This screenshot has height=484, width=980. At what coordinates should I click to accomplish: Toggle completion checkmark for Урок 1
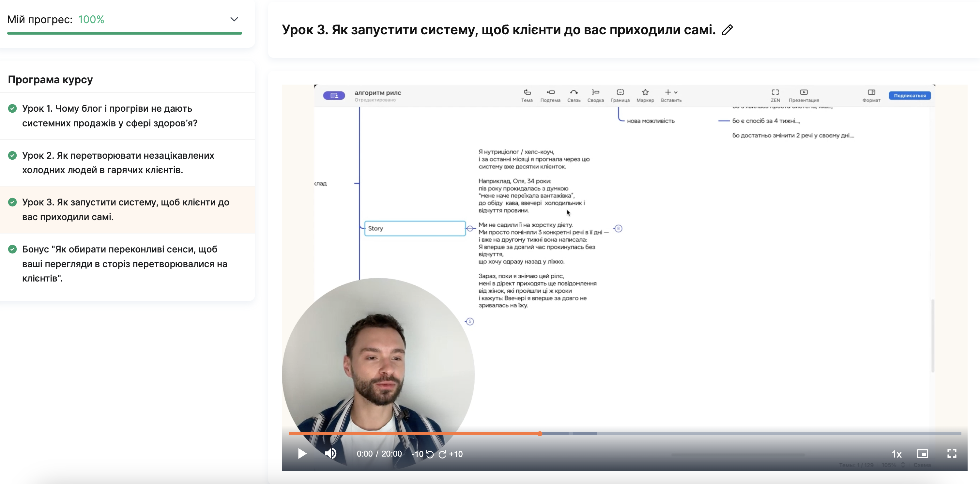click(12, 108)
